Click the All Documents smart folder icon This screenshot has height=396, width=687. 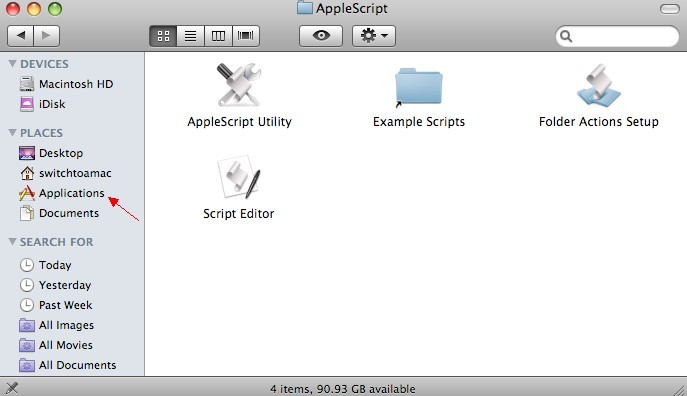click(27, 365)
